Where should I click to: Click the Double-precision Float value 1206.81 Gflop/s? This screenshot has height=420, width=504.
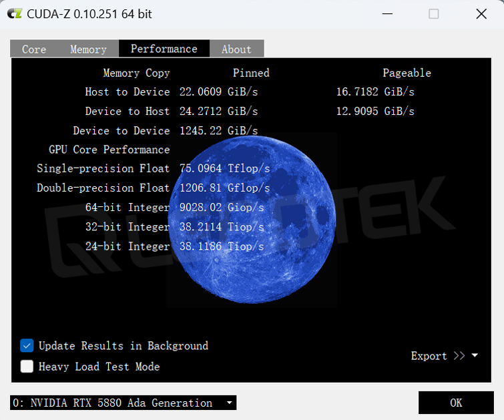click(225, 188)
